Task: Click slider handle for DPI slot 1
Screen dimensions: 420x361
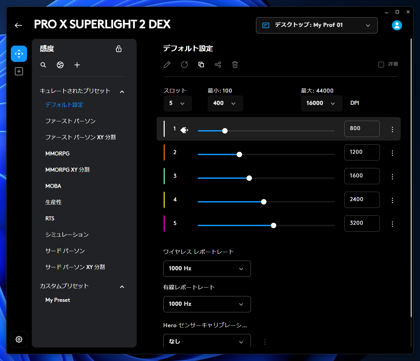Action: (225, 131)
